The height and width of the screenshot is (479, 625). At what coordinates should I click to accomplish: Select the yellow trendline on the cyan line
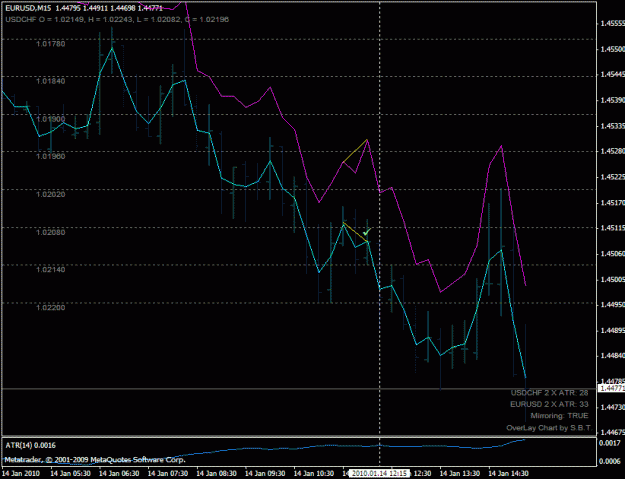pyautogui.click(x=355, y=232)
